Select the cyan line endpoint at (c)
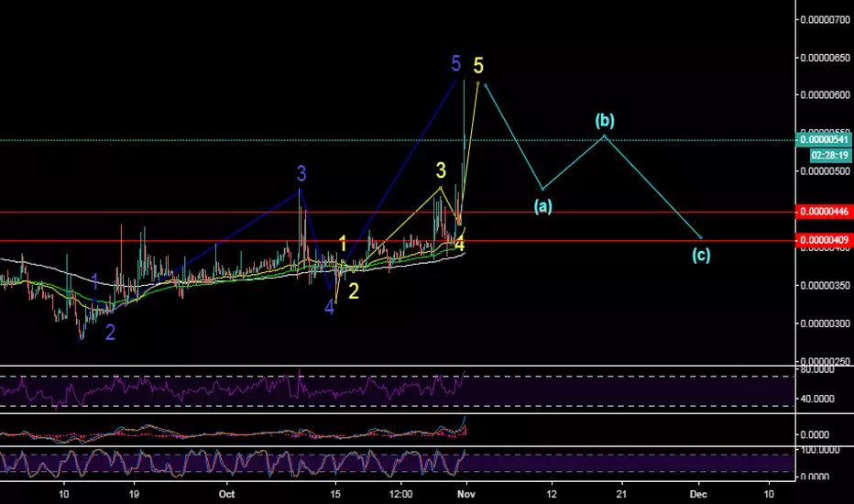The image size is (854, 504). point(700,238)
